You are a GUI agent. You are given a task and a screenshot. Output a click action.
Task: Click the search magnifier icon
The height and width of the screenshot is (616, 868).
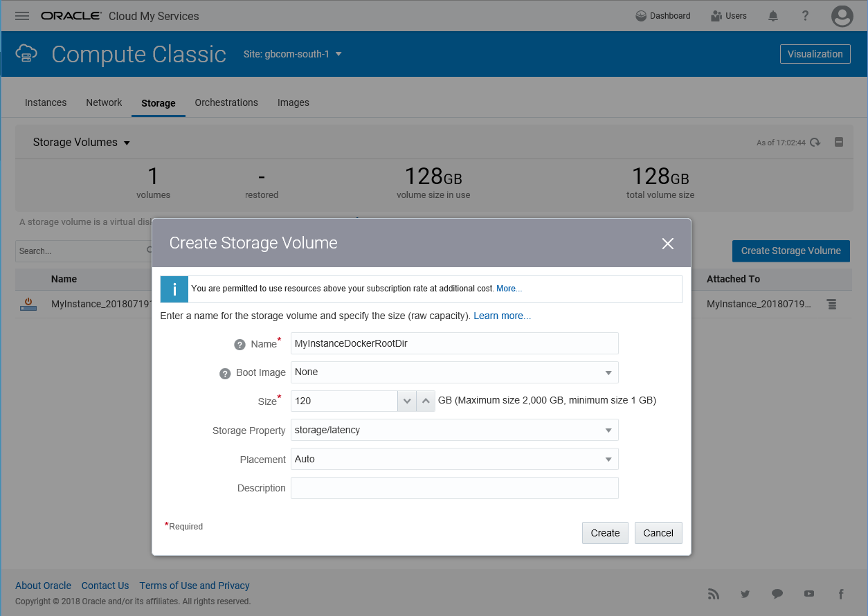(150, 251)
